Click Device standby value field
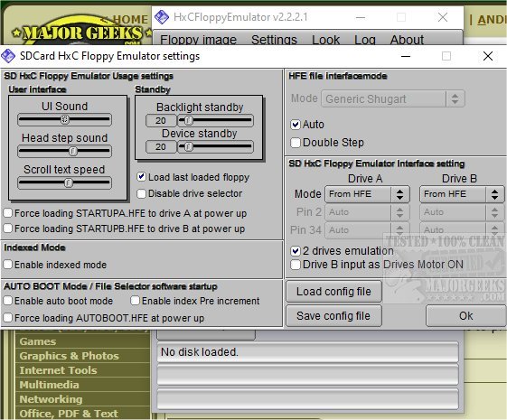 161,146
